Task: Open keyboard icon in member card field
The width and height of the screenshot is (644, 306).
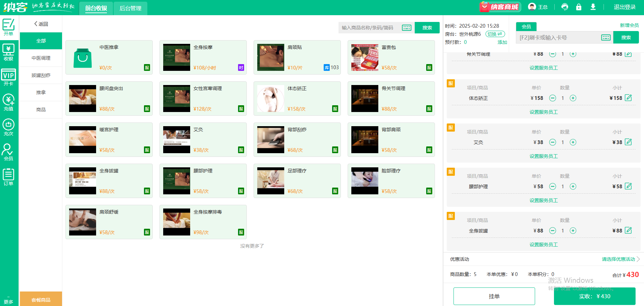Action: click(606, 37)
